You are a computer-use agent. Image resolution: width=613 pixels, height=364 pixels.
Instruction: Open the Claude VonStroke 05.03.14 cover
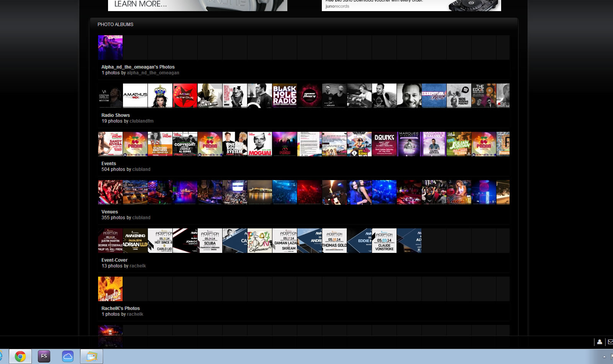pos(384,241)
